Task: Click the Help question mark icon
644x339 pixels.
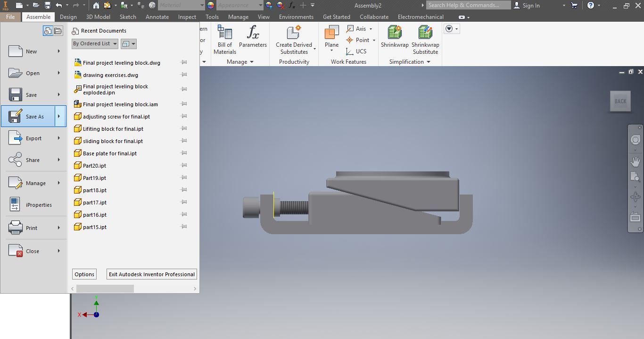Action: coord(591,5)
